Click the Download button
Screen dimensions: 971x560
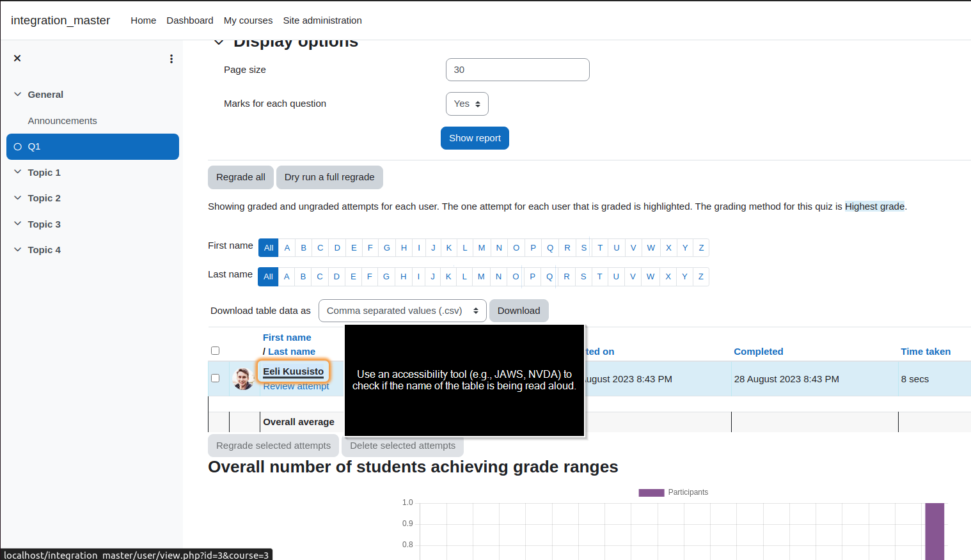519,311
